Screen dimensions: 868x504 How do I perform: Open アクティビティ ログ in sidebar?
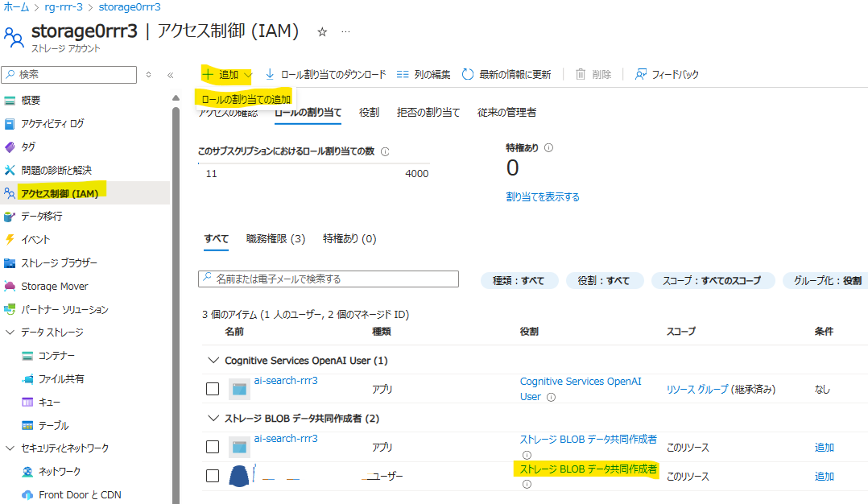pyautogui.click(x=52, y=123)
